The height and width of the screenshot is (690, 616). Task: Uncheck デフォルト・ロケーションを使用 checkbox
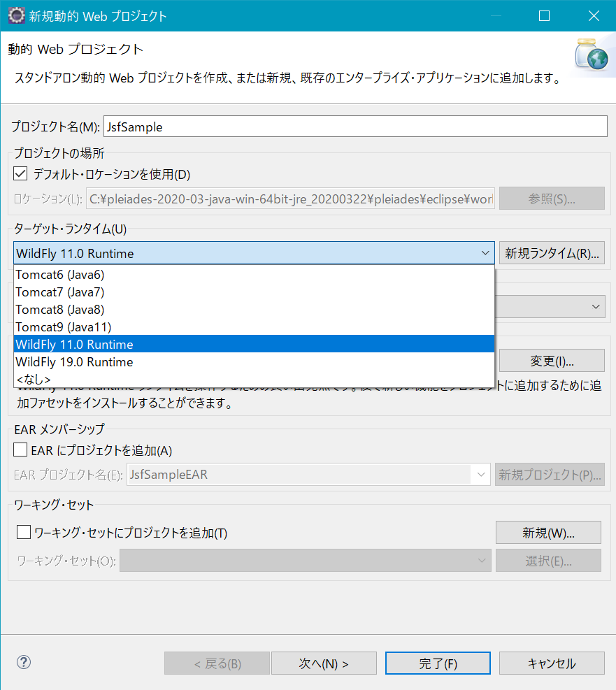20,174
